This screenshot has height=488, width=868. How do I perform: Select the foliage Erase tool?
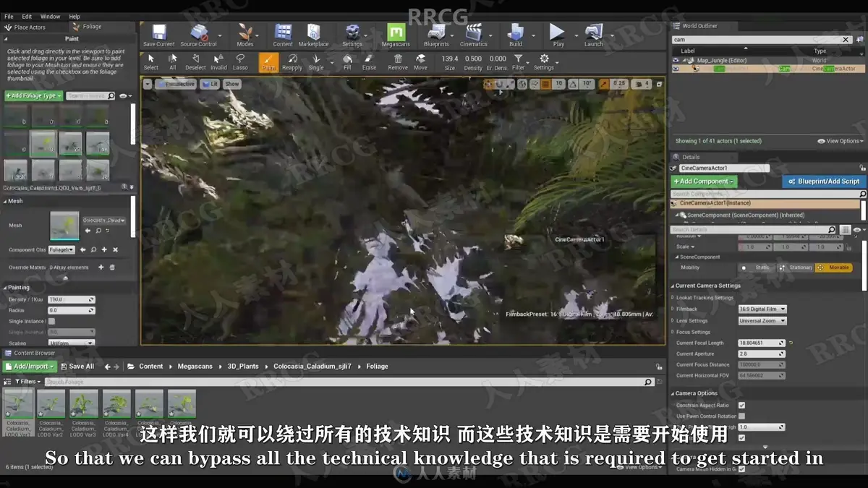tap(369, 62)
